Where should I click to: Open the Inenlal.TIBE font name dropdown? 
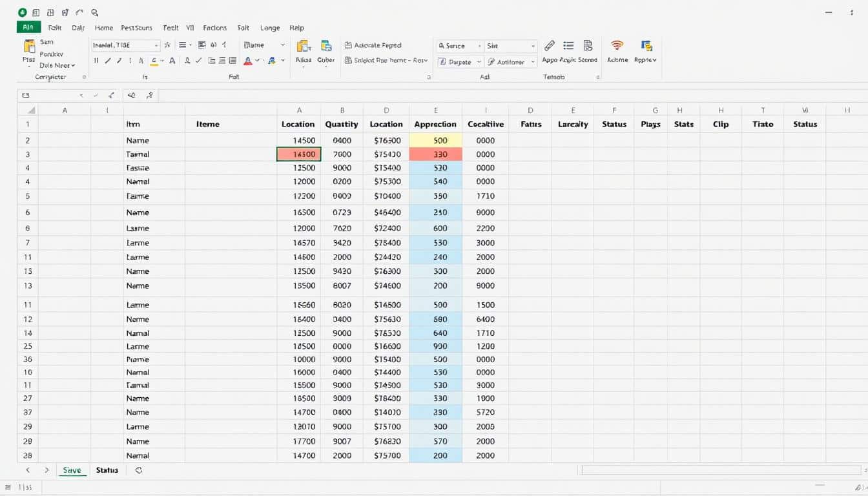125,45
